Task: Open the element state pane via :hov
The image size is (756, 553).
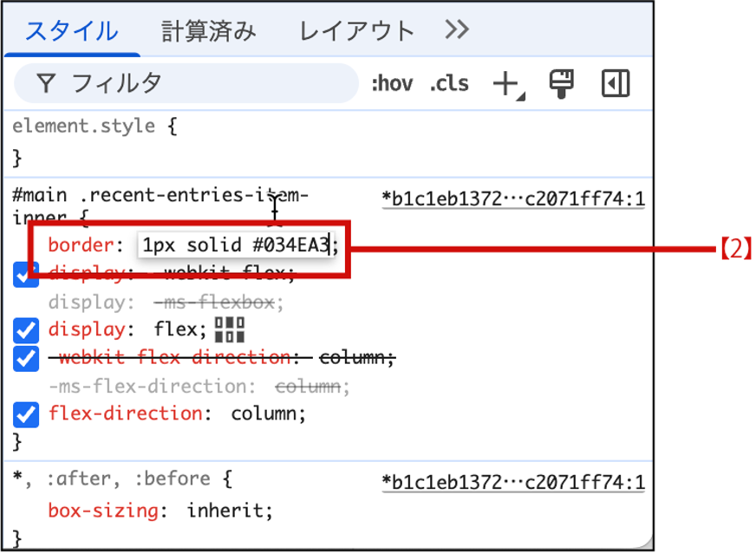Action: point(393,83)
